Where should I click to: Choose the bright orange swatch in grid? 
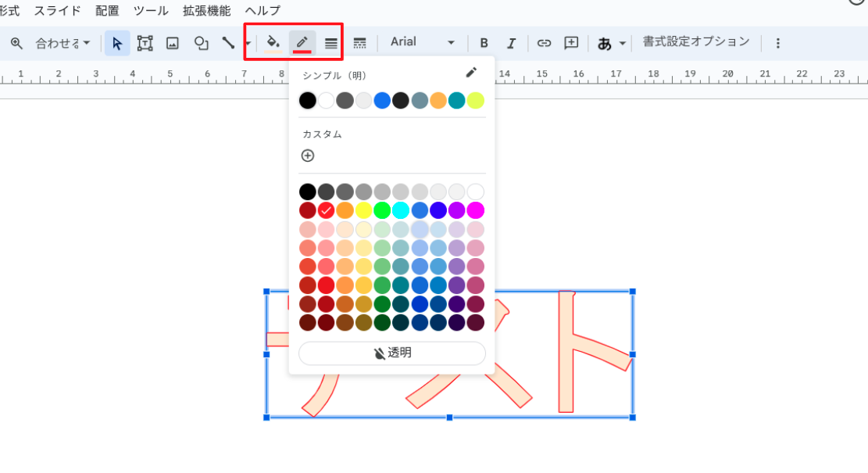pos(345,210)
